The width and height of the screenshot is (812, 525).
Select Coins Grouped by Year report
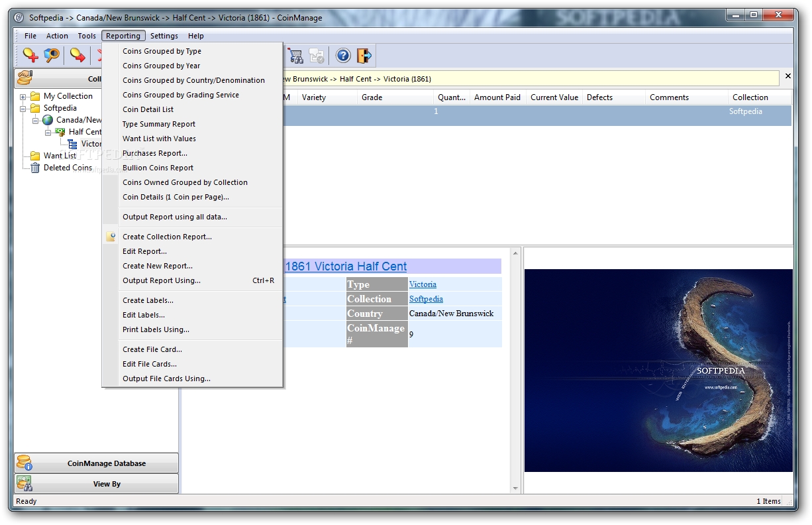pyautogui.click(x=193, y=66)
